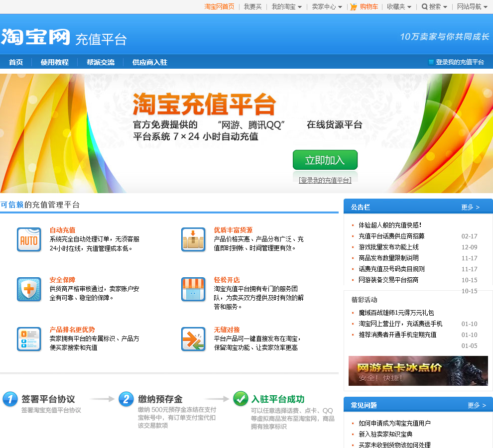Open 登录我的充值平台 in the nav bar
Image resolution: width=493 pixels, height=448 pixels.
(x=460, y=62)
